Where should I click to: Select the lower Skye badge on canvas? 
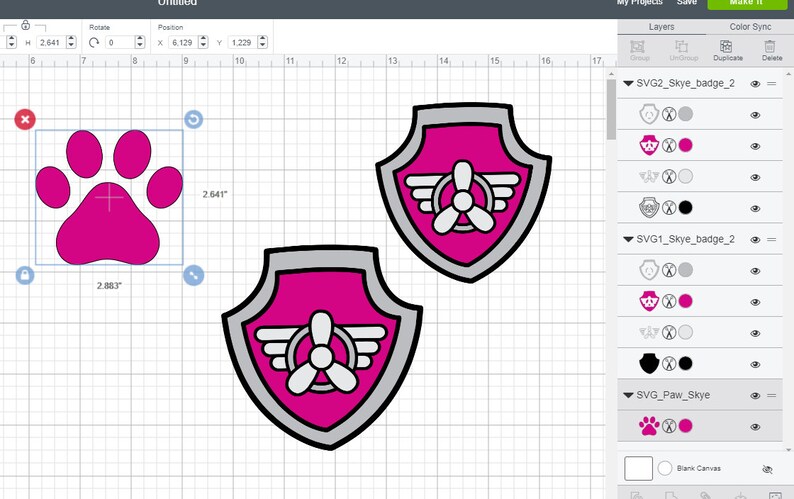point(322,348)
